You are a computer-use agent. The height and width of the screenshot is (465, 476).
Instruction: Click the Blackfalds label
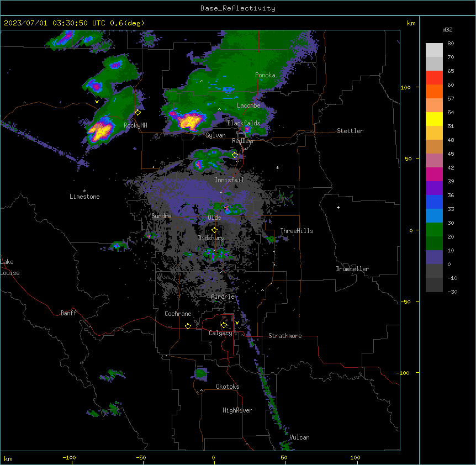pyautogui.click(x=244, y=123)
